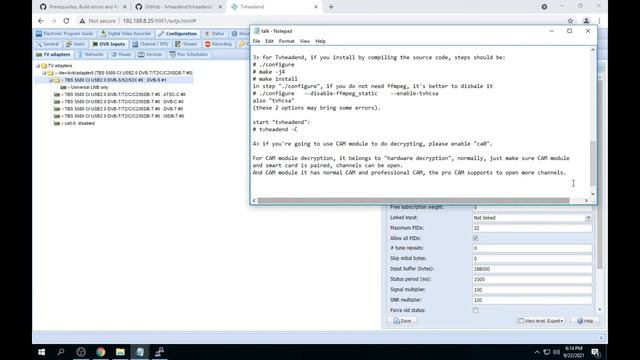Click the Maximum PIDs input field
This screenshot has height=360, width=640.
coord(532,228)
